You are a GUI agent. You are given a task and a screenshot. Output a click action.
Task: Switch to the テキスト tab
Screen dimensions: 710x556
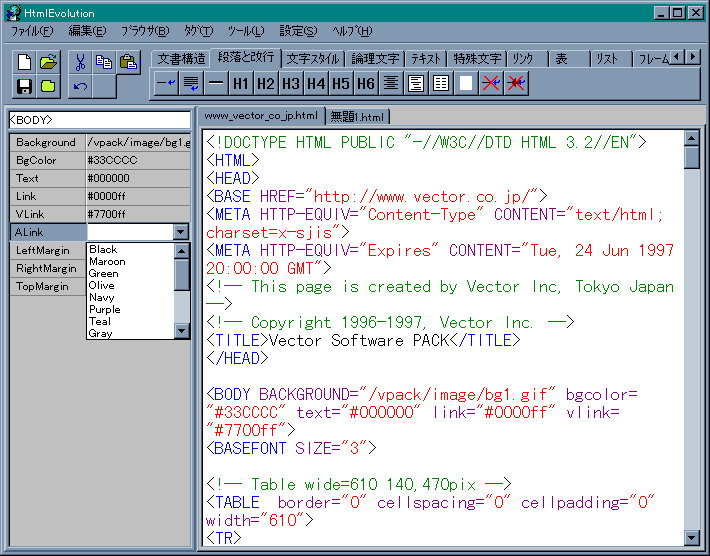click(x=426, y=59)
